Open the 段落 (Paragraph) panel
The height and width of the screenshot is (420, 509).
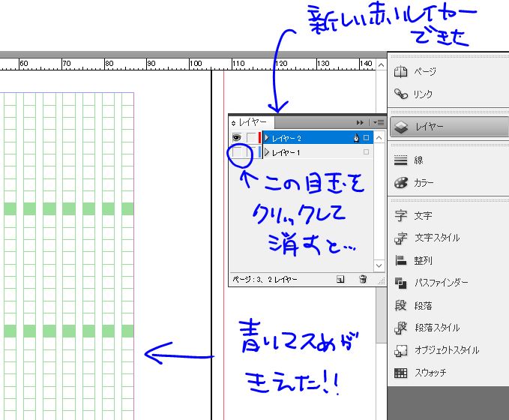[x=448, y=305]
